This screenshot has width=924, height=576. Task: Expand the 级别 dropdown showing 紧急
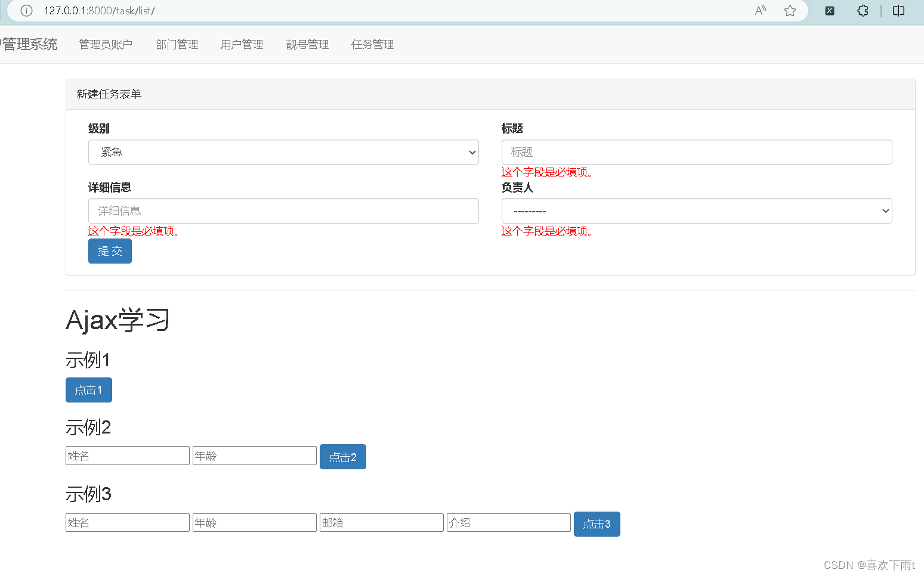(283, 152)
